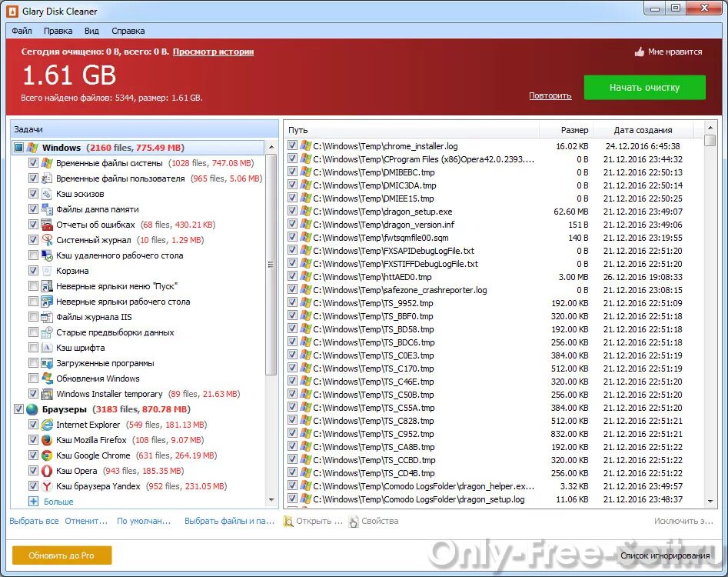Click the file list vertical scrollbar thumb
The width and height of the screenshot is (728, 577).
pos(710,140)
